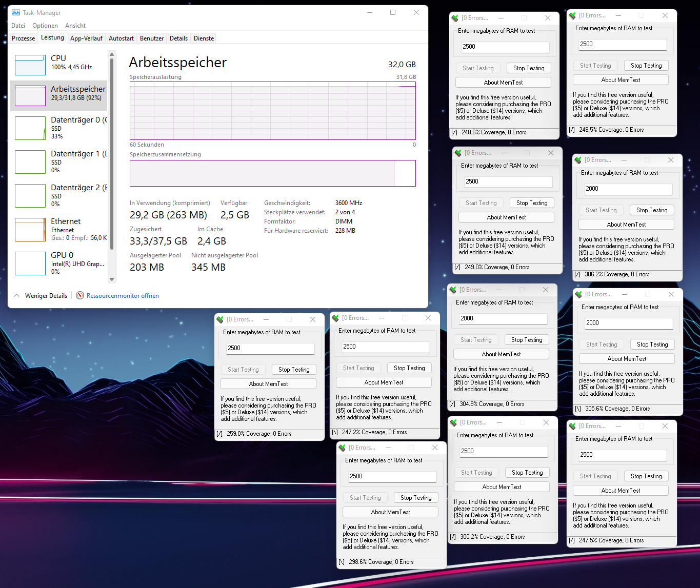Viewport: 700px width, 588px height.
Task: Select the Arbeitsspeicher graph in the sidebar
Action: [30, 96]
